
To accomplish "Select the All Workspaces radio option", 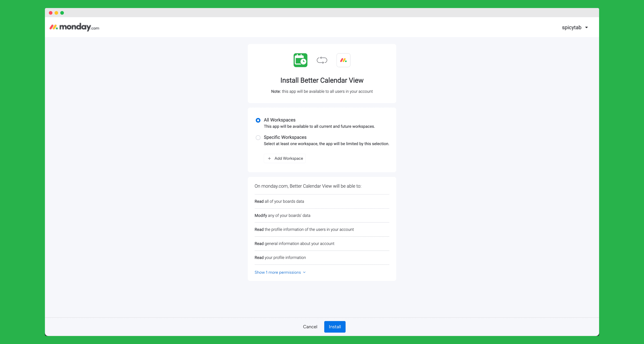I will coord(258,120).
